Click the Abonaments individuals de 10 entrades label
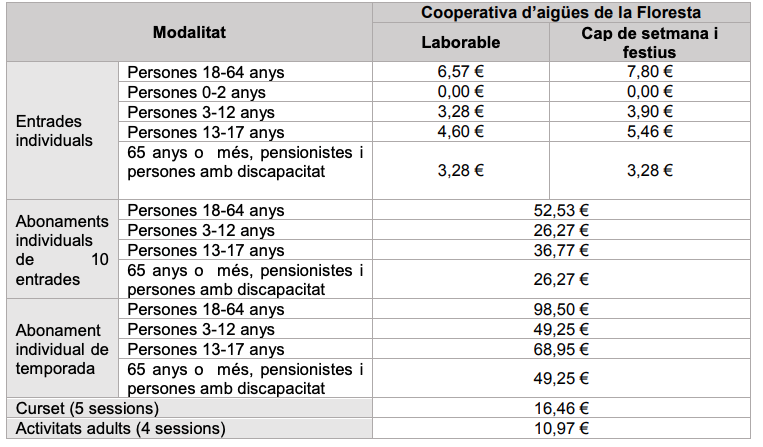The height and width of the screenshot is (447, 763). (x=62, y=250)
